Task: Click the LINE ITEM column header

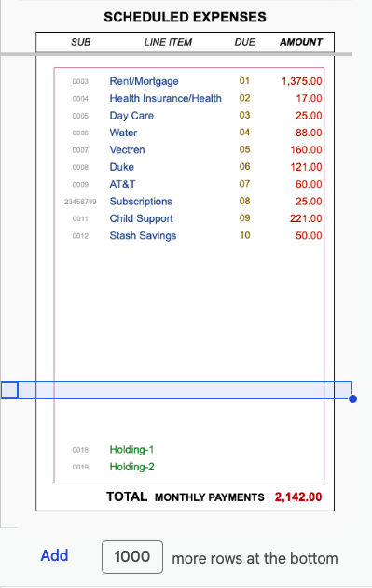Action: point(168,42)
